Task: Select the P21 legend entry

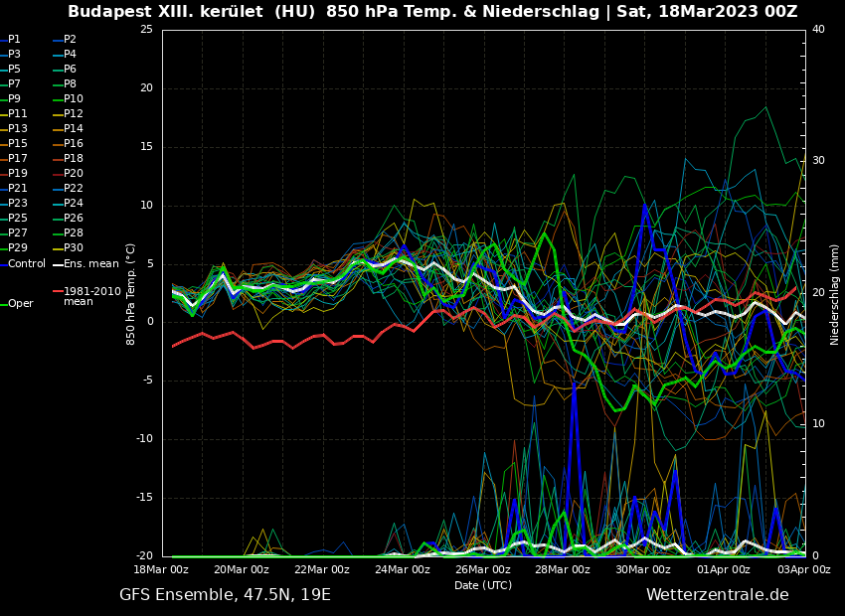Action: 18,189
